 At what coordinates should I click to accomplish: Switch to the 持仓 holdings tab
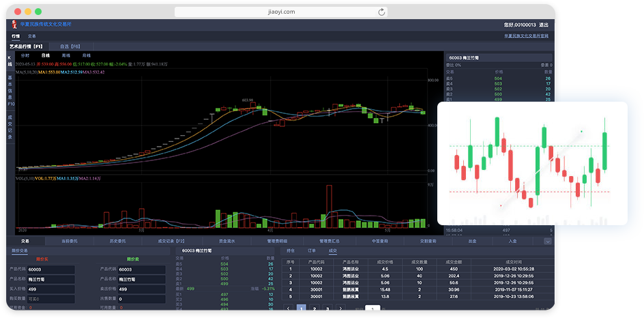(291, 250)
